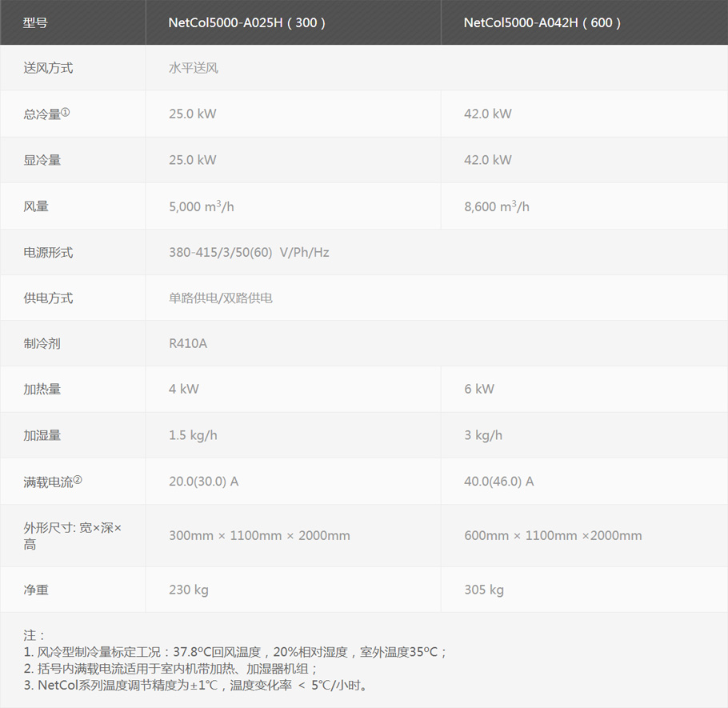This screenshot has height=708, width=728.
Task: Click the 注： notes heading
Action: coord(34,635)
